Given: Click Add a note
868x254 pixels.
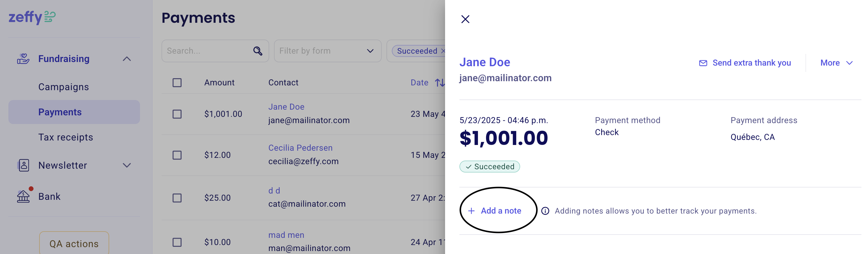Looking at the screenshot, I should pyautogui.click(x=495, y=211).
